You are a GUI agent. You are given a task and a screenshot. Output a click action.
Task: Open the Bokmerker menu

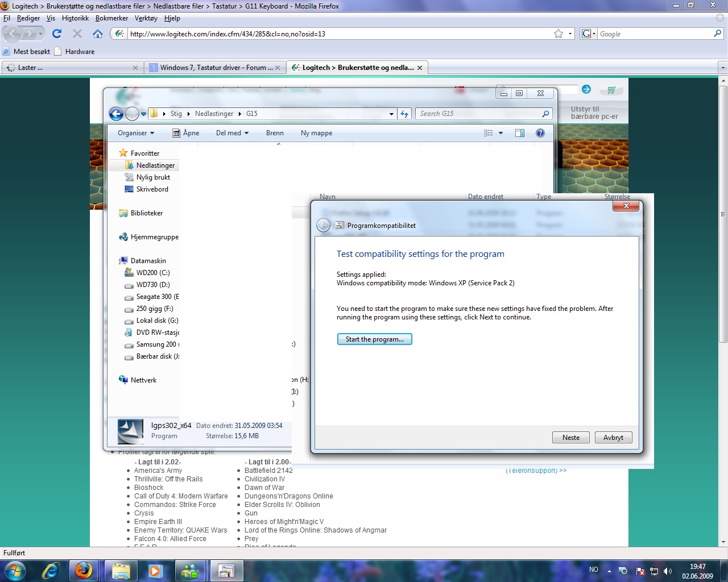pyautogui.click(x=111, y=18)
